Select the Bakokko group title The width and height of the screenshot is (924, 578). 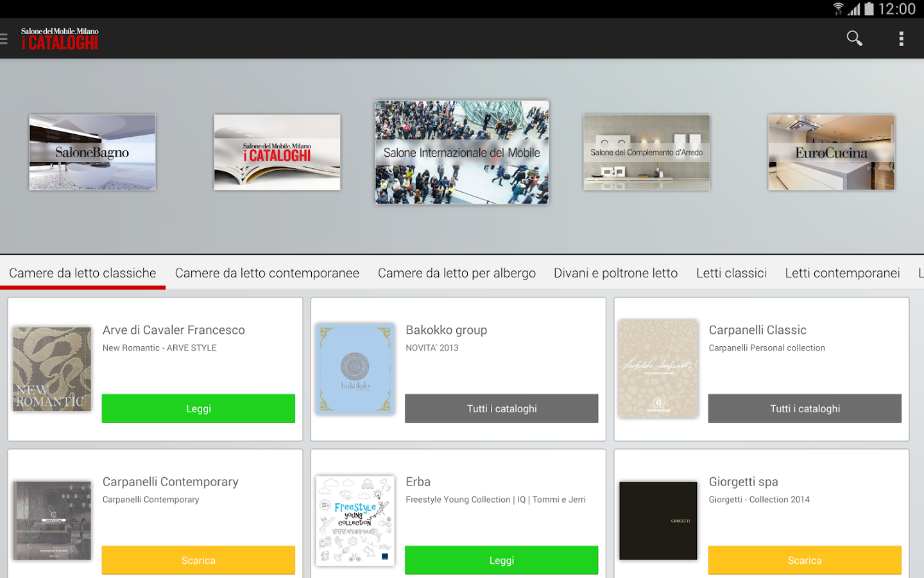(x=447, y=330)
